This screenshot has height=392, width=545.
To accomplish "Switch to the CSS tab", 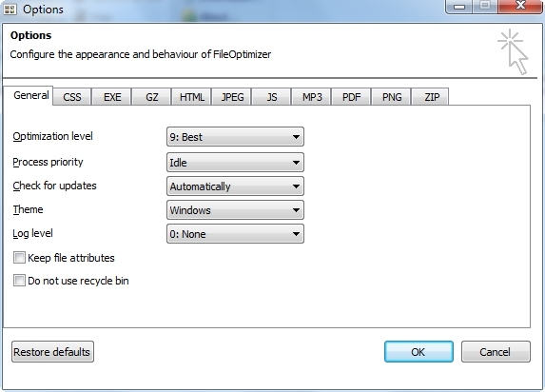I will point(72,97).
